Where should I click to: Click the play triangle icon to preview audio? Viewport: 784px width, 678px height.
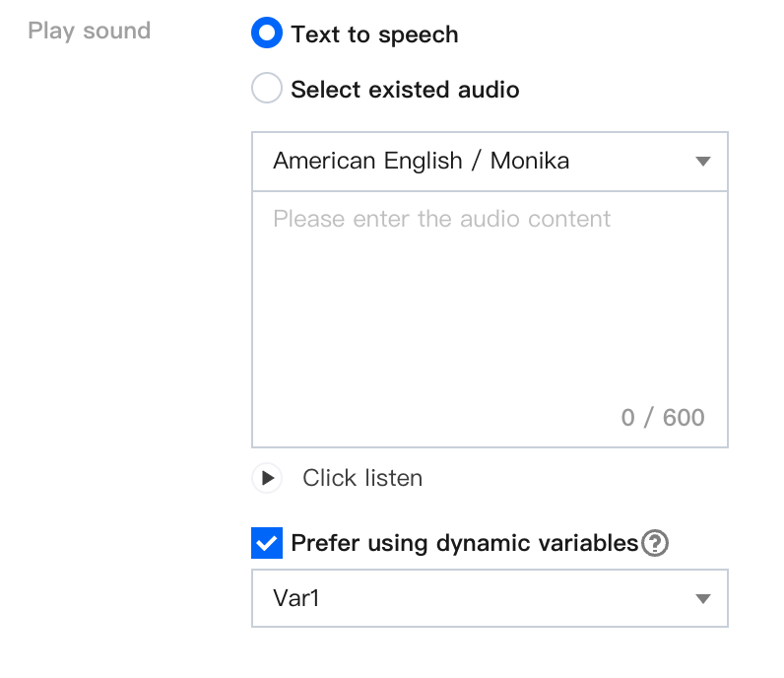[x=268, y=478]
